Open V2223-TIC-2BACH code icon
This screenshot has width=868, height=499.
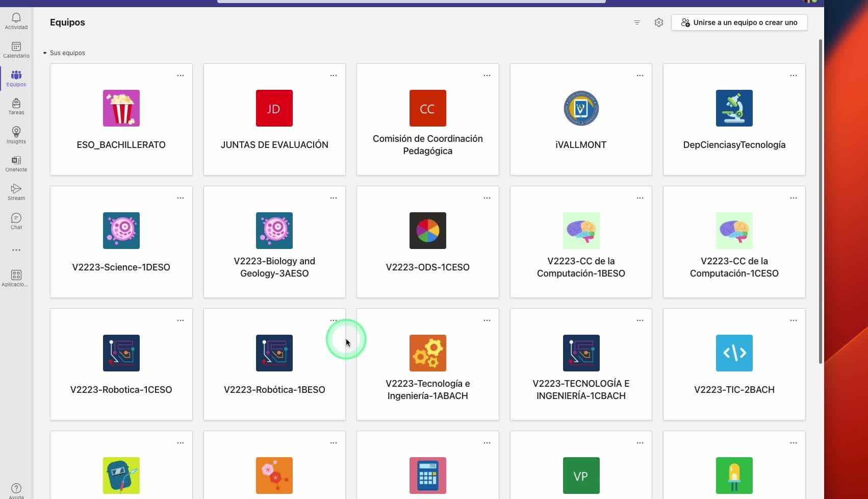pos(734,353)
